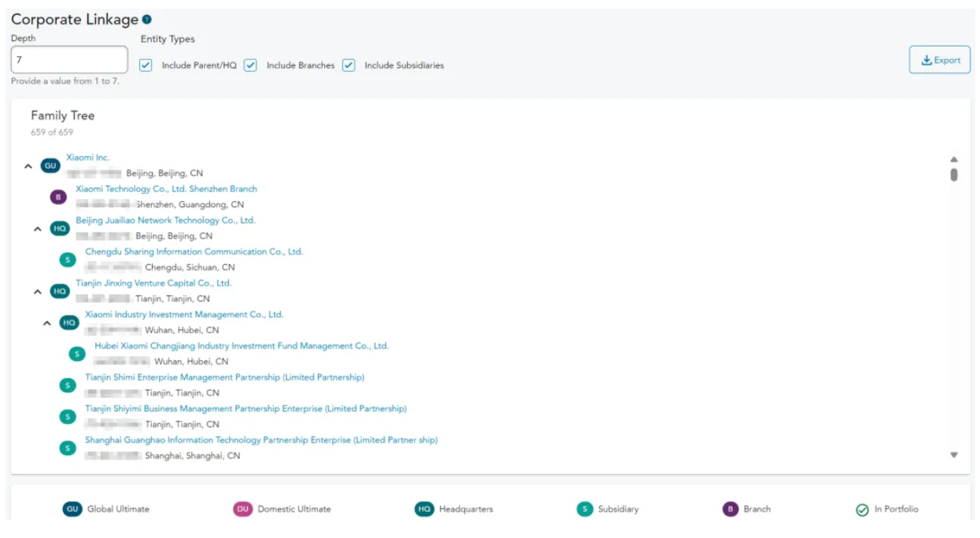Screen dimensions: 980x538
Task: Click the family tree scroll up arrow
Action: [954, 159]
